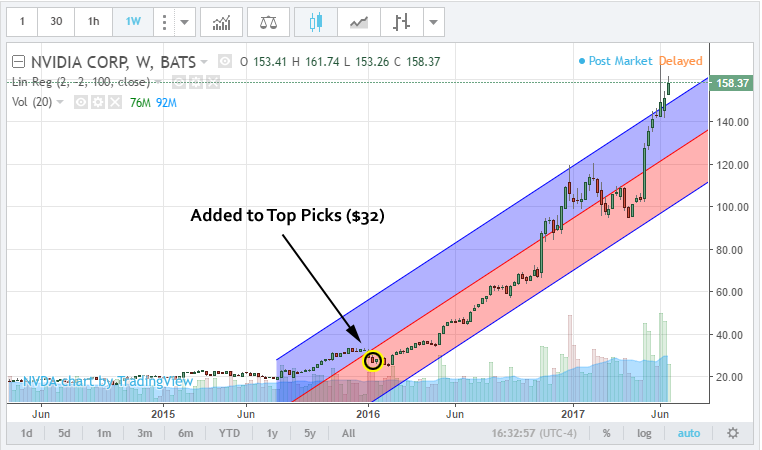The width and height of the screenshot is (762, 450).
Task: Open Vol (20) settings gear
Action: click(x=98, y=102)
